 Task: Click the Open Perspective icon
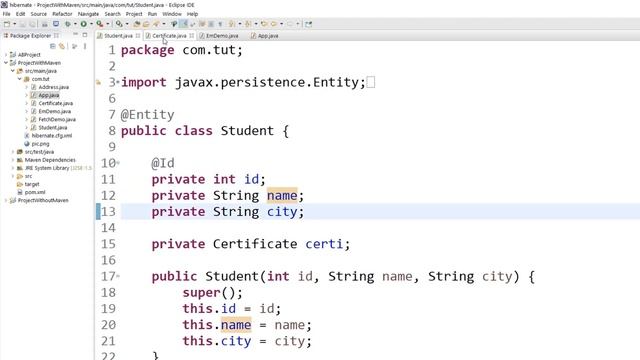(309, 24)
